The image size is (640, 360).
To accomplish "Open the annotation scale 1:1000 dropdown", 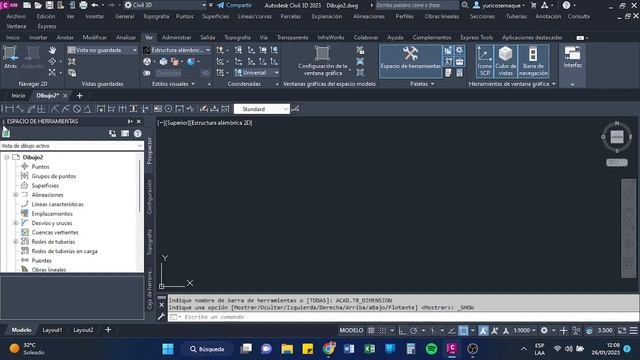I will pos(524,330).
